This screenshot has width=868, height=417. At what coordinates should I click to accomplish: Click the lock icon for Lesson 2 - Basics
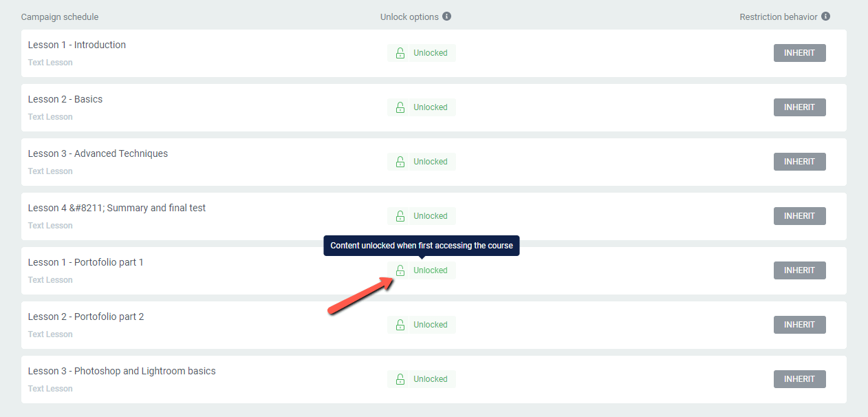click(400, 107)
